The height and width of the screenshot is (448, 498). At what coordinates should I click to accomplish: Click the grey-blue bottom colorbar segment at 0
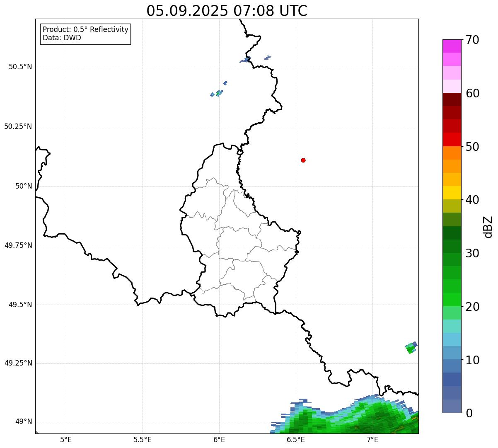452,406
